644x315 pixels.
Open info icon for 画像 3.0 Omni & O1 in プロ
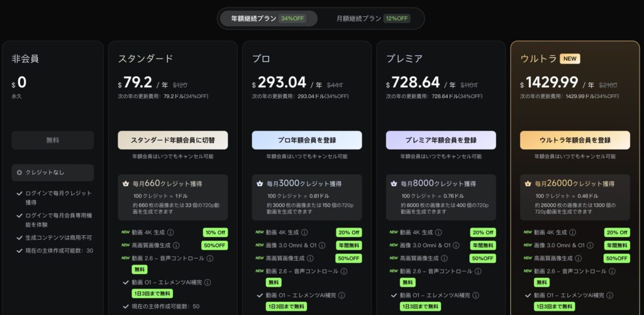coord(323,245)
